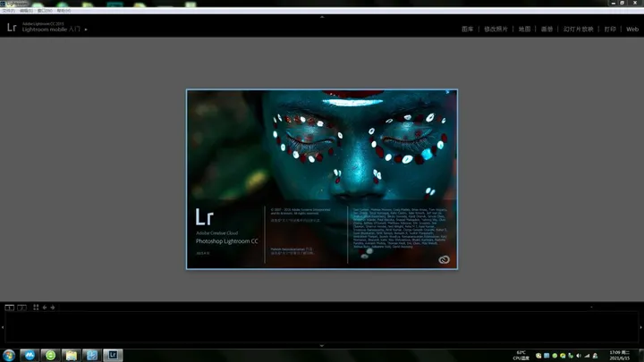Go forward with the filmstrip right arrow
This screenshot has width=644, height=362.
[53, 307]
